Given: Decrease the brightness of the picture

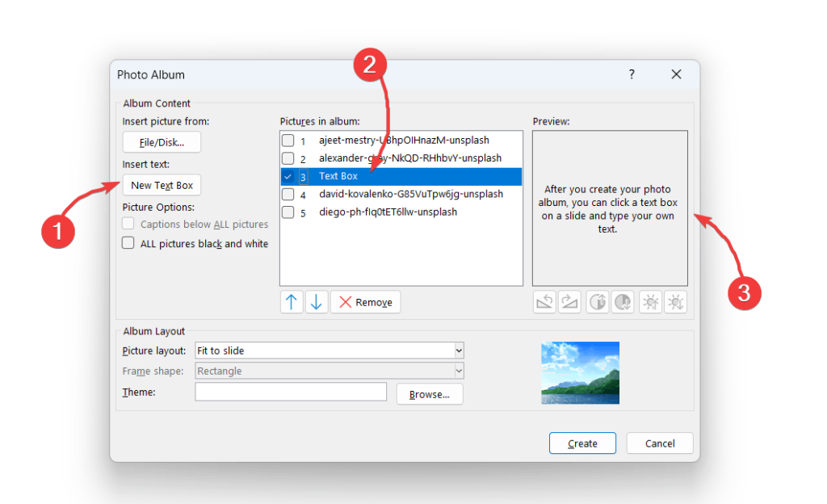Looking at the screenshot, I should tap(675, 301).
